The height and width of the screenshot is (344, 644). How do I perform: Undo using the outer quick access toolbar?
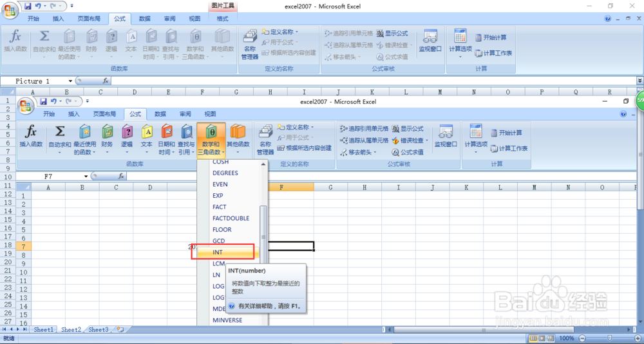tap(38, 6)
